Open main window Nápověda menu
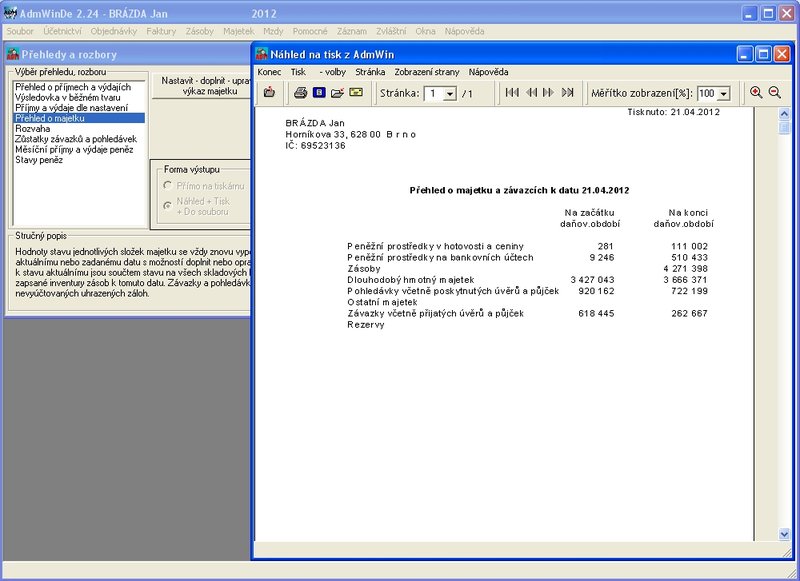This screenshot has width=800, height=581. tap(464, 31)
